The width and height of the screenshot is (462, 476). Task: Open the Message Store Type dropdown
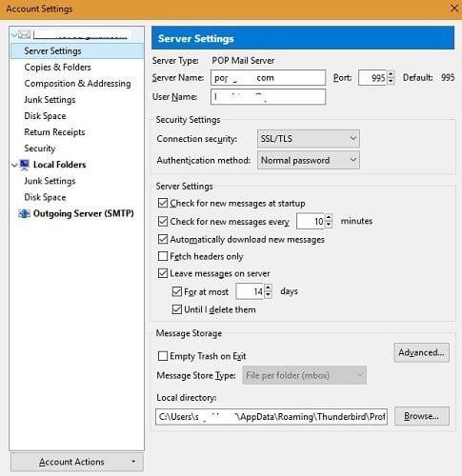[x=304, y=375]
